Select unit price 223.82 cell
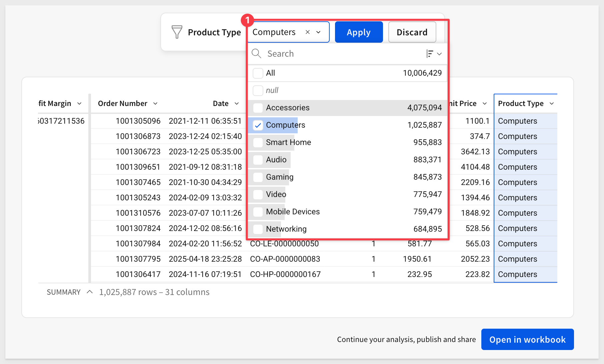The height and width of the screenshot is (364, 604). coord(478,274)
